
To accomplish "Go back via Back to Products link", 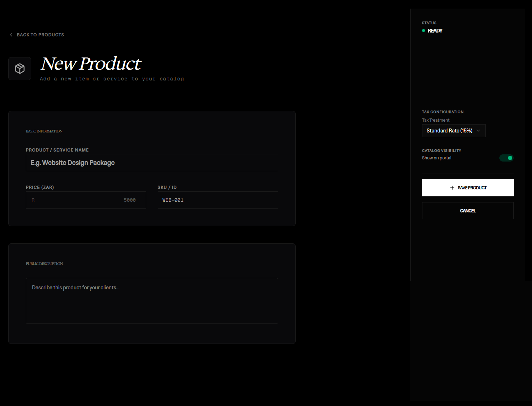I will 40,35.
